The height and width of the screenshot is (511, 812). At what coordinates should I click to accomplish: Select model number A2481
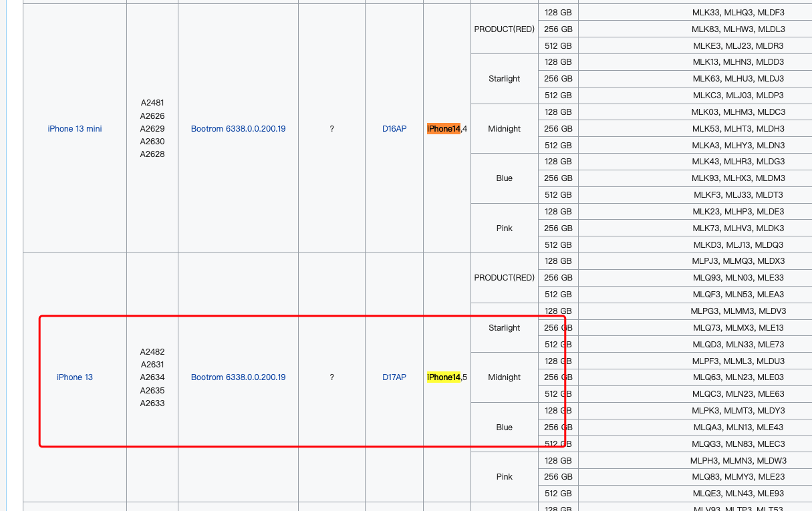(x=152, y=103)
